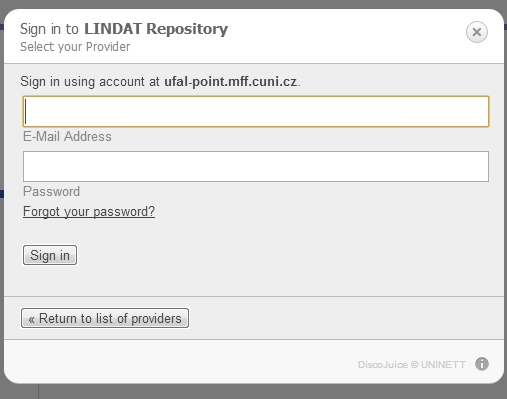Submit with the Sign in button
The image size is (507, 399).
pos(50,255)
